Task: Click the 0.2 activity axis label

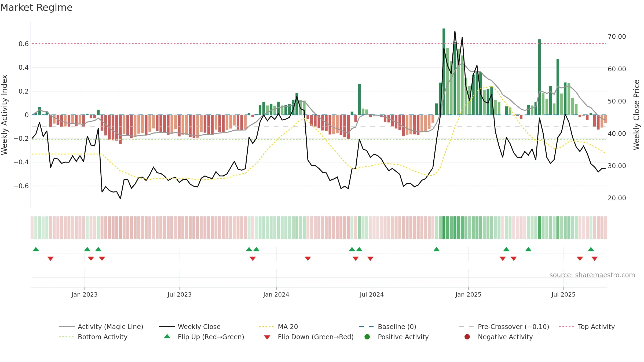Action: (x=24, y=91)
